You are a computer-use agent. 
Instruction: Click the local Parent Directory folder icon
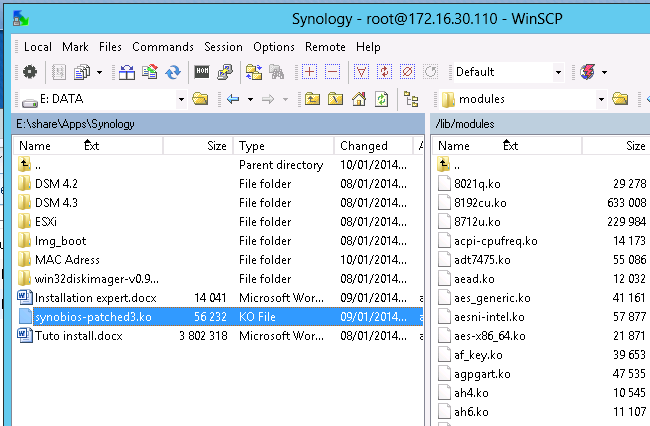(x=313, y=99)
